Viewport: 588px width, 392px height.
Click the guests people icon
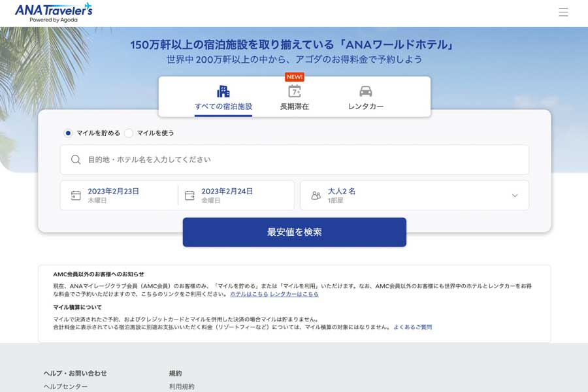(316, 195)
